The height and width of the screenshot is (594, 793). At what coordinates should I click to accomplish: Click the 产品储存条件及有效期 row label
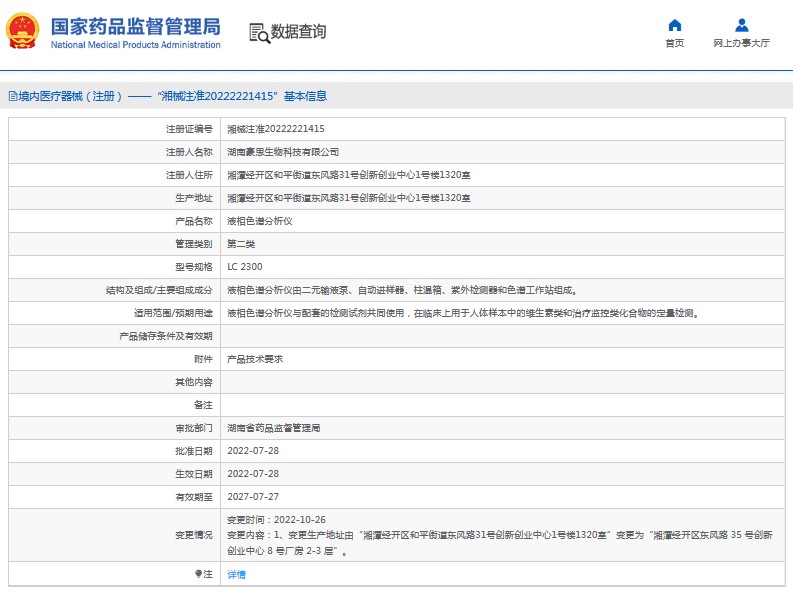tap(166, 336)
